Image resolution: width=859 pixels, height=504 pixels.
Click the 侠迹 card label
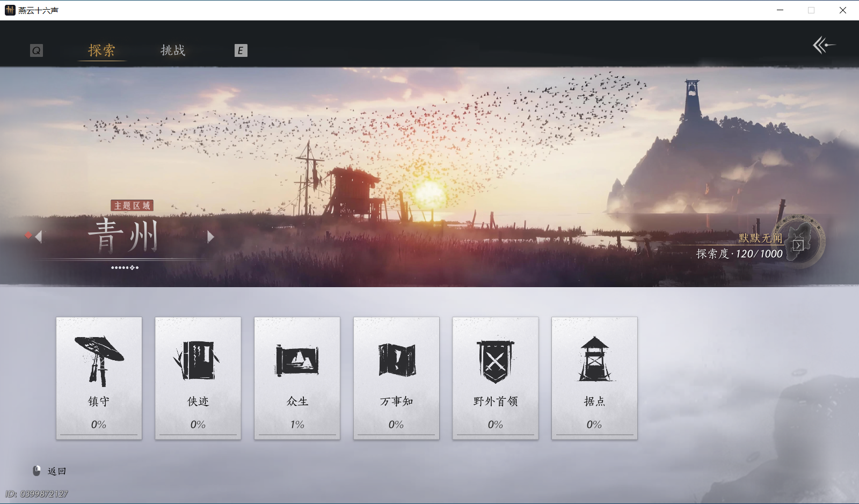pos(198,401)
